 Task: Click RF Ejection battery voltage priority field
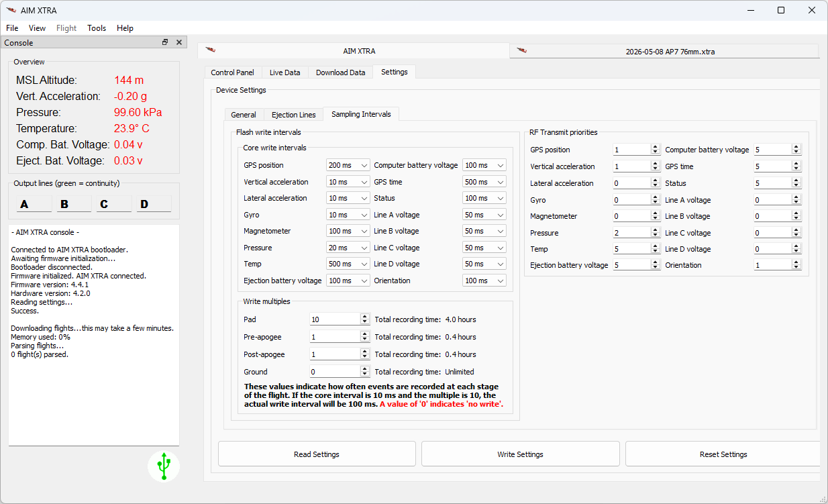click(636, 265)
